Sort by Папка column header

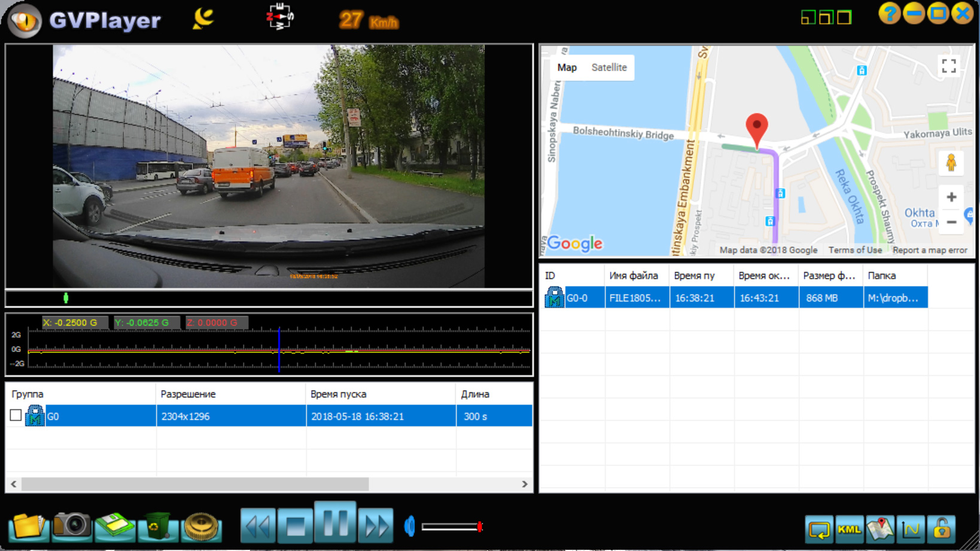coord(896,276)
